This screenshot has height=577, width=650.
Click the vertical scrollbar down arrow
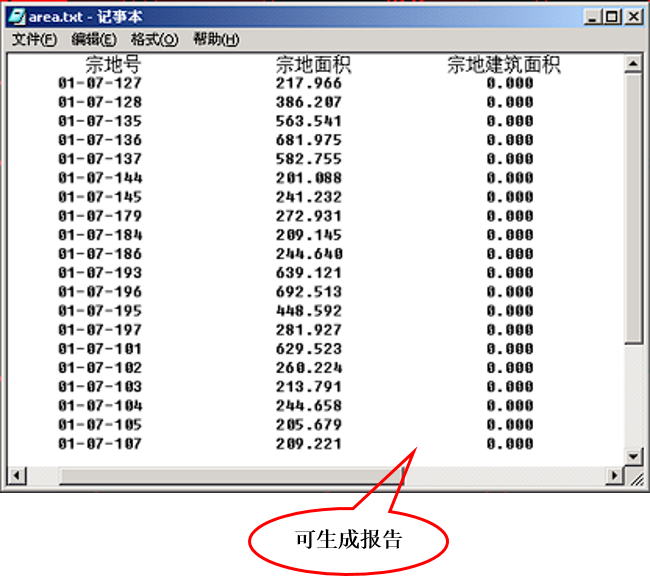pyautogui.click(x=632, y=456)
